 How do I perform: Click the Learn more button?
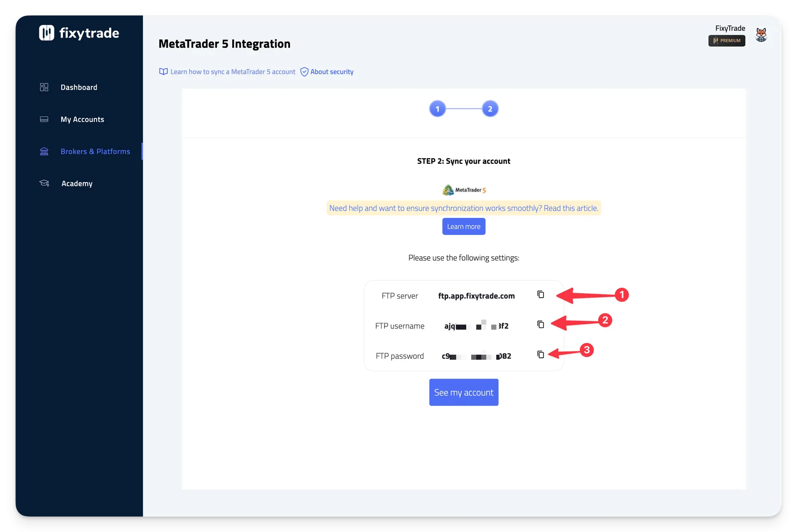point(464,226)
